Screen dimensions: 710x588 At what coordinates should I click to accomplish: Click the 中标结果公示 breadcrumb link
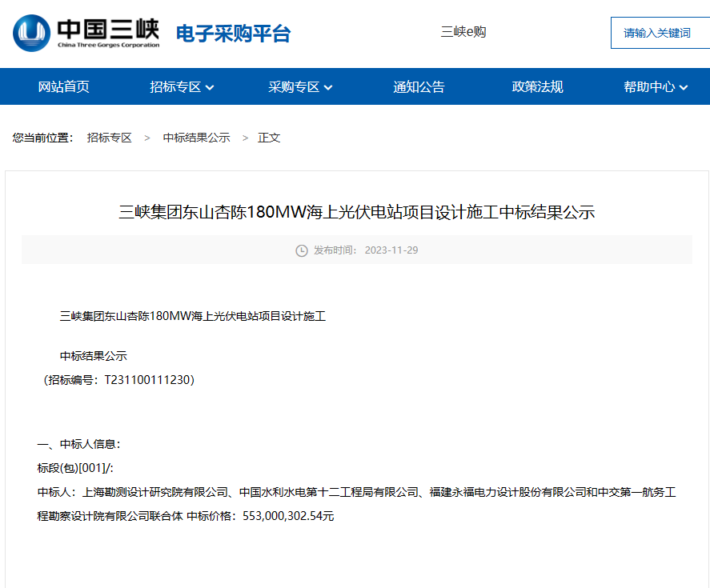pos(197,138)
